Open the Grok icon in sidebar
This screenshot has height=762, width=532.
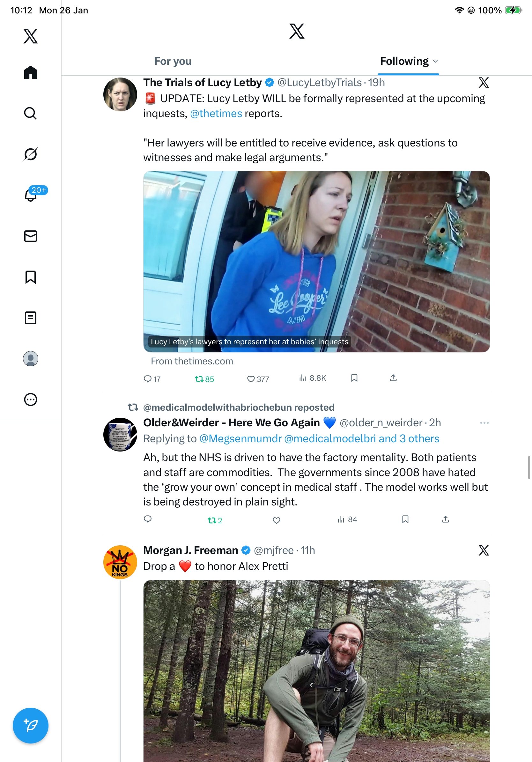[31, 154]
